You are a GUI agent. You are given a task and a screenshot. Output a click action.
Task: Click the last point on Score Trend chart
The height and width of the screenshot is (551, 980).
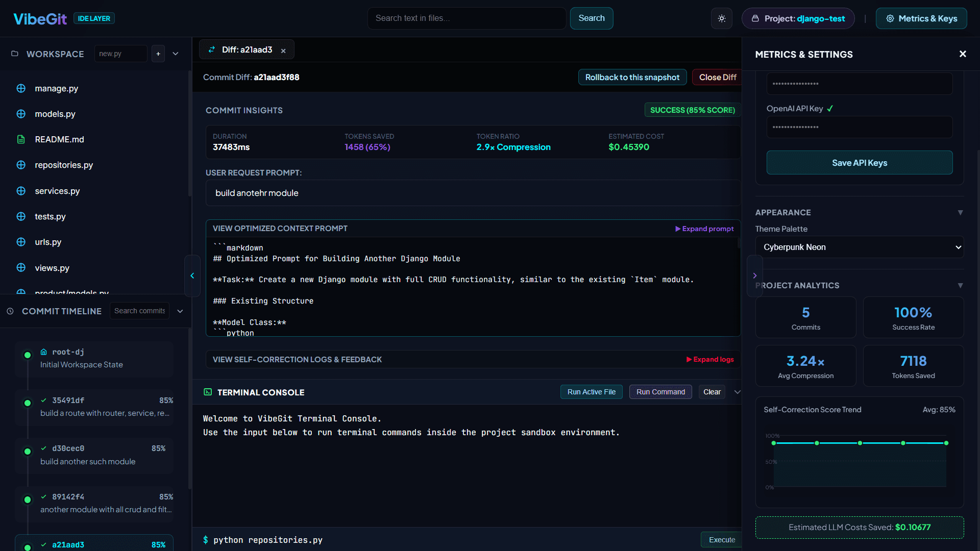(x=946, y=443)
